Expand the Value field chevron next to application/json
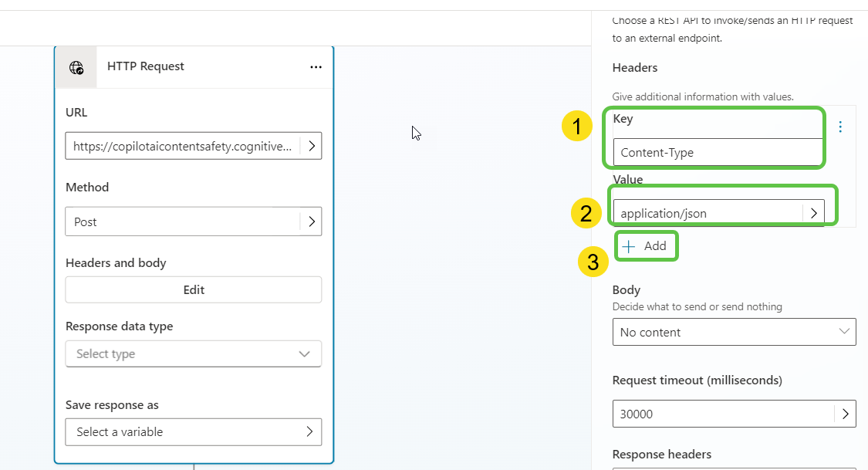The height and width of the screenshot is (470, 868). (x=814, y=213)
